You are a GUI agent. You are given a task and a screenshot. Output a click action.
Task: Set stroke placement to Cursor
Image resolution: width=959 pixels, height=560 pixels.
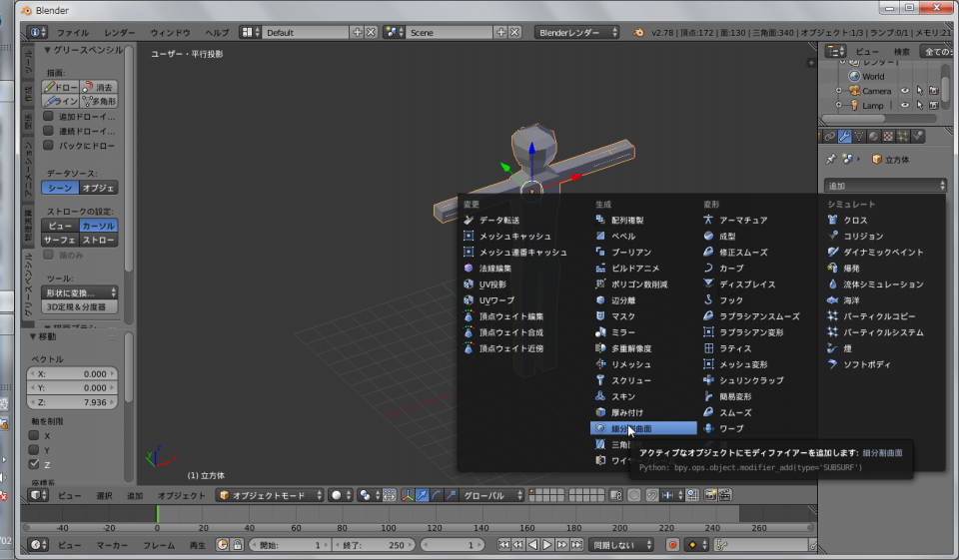click(x=99, y=226)
